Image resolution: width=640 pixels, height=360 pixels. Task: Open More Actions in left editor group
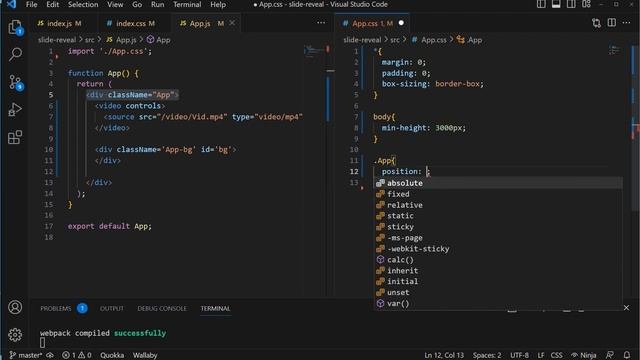pos(321,23)
